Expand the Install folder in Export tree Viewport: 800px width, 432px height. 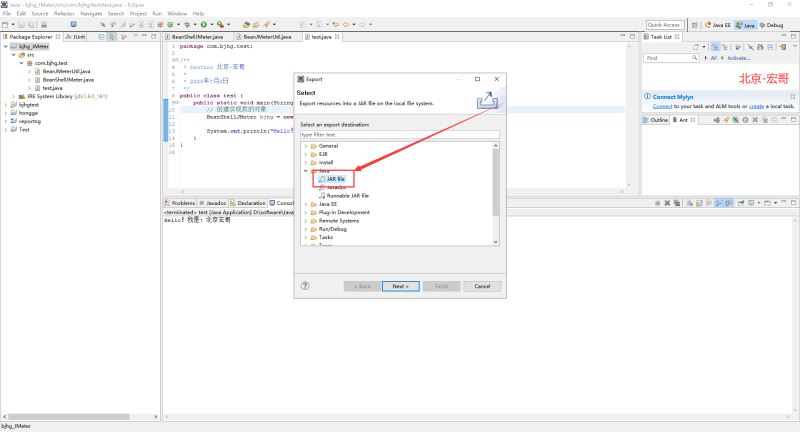pyautogui.click(x=306, y=162)
